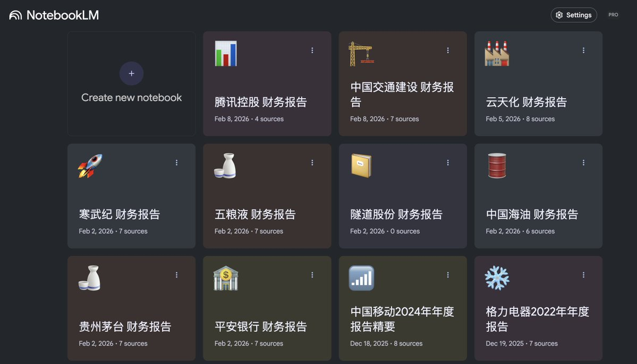
Task: Click 'Dec 18, 2025 · 8 sources' text
Action: 386,344
